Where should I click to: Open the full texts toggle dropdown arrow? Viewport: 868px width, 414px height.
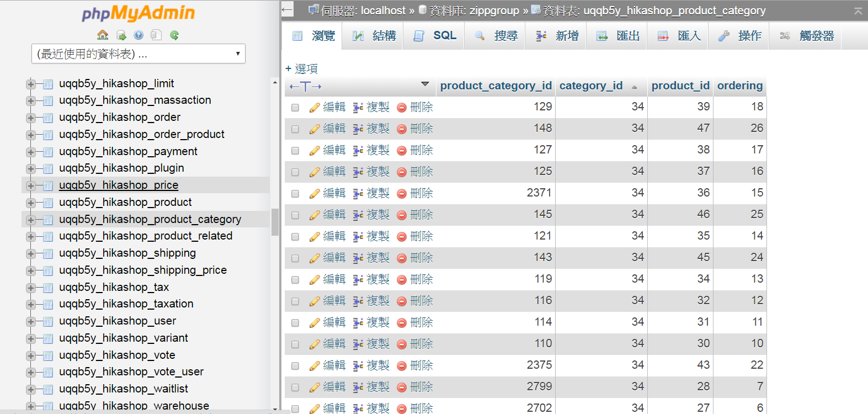(x=425, y=84)
